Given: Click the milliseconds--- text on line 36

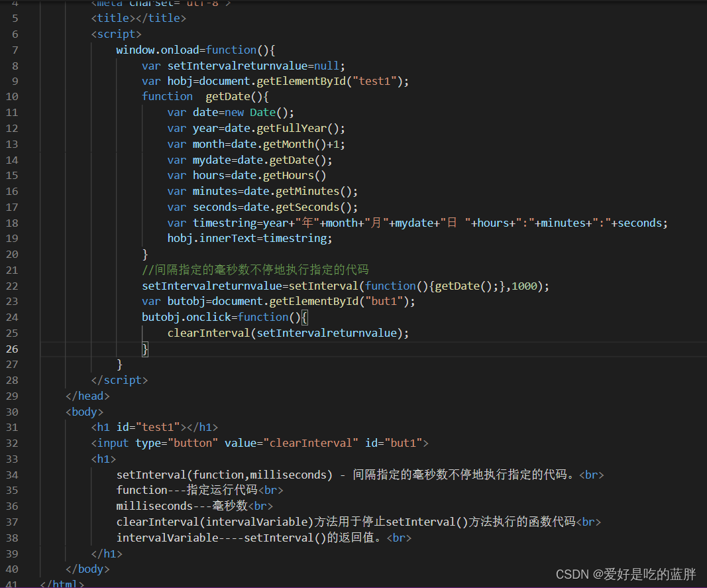Looking at the screenshot, I should (x=182, y=506).
